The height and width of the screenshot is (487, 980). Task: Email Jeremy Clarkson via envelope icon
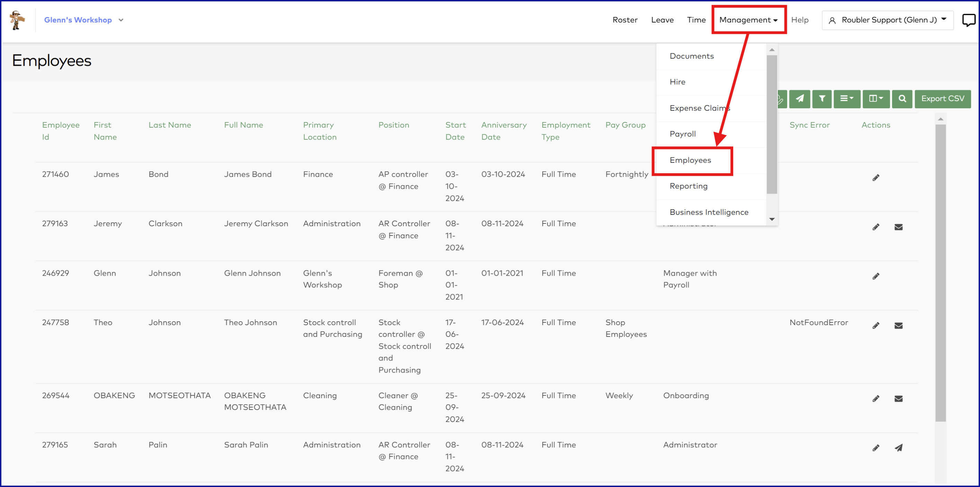click(898, 227)
